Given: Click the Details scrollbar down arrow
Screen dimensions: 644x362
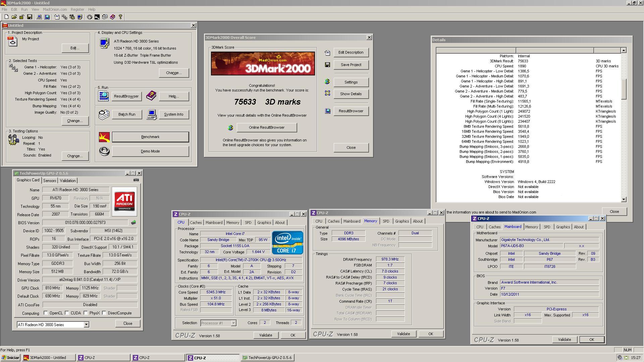Looking at the screenshot, I should (624, 199).
